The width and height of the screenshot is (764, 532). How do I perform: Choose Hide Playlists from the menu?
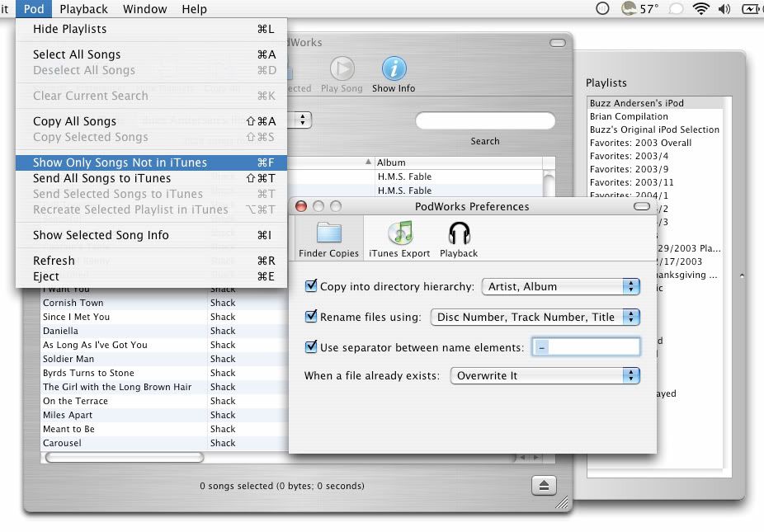pyautogui.click(x=151, y=29)
